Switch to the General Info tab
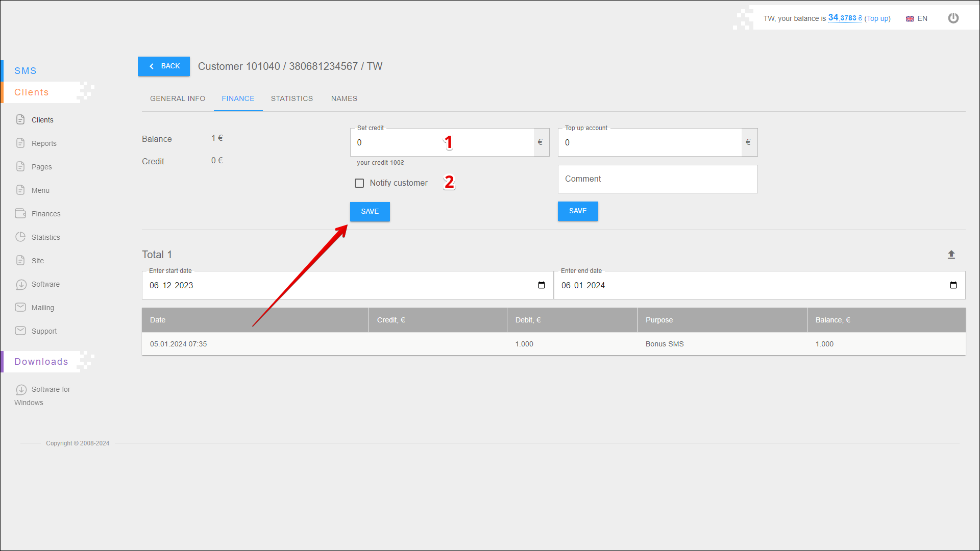Screen dimensions: 980x551 coord(178,98)
